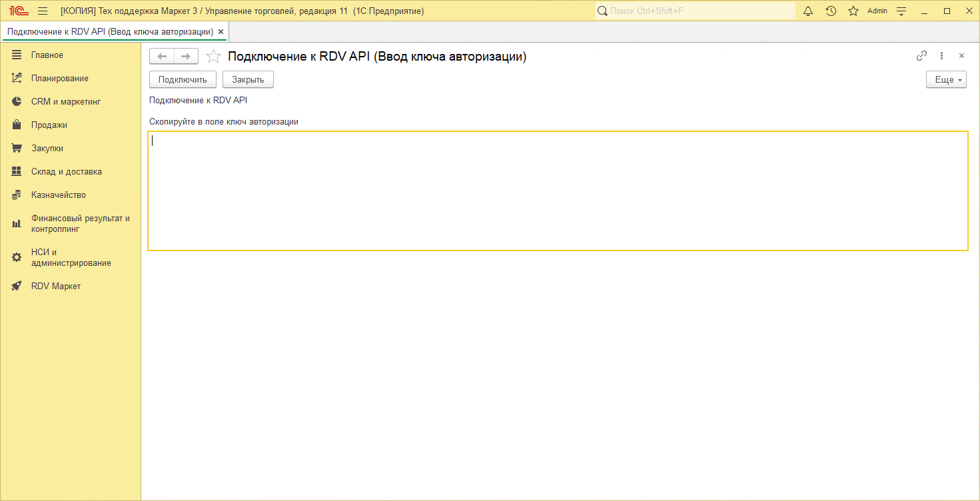This screenshot has width=980, height=501.
Task: Open form options three-dot menu
Action: pyautogui.click(x=941, y=56)
